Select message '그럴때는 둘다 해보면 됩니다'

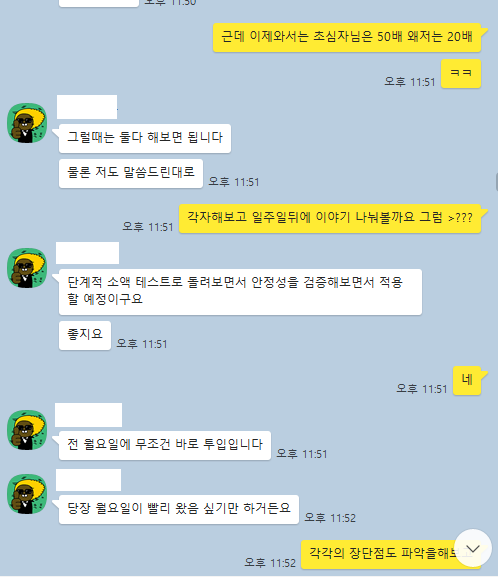tap(145, 138)
